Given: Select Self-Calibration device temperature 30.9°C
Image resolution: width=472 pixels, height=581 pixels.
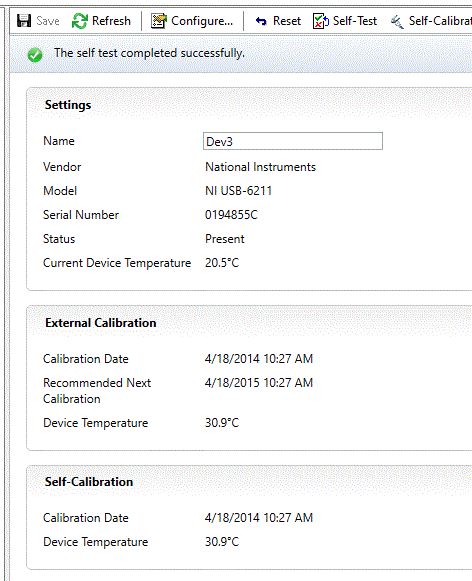Looking at the screenshot, I should (x=222, y=542).
